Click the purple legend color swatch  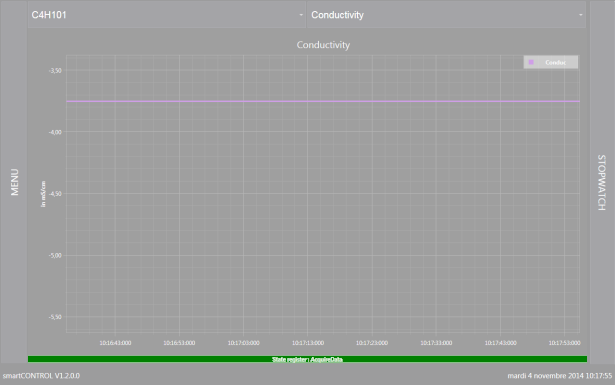531,62
